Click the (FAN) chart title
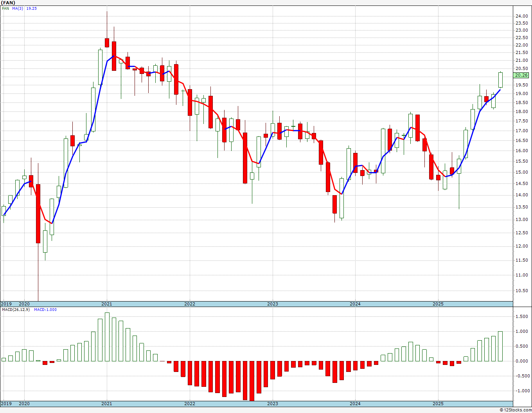This screenshot has height=413, width=532. pos(8,3)
